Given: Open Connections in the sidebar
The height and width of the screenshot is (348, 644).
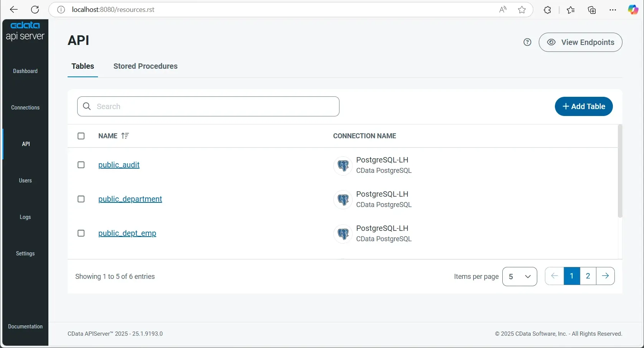Looking at the screenshot, I should point(25,108).
